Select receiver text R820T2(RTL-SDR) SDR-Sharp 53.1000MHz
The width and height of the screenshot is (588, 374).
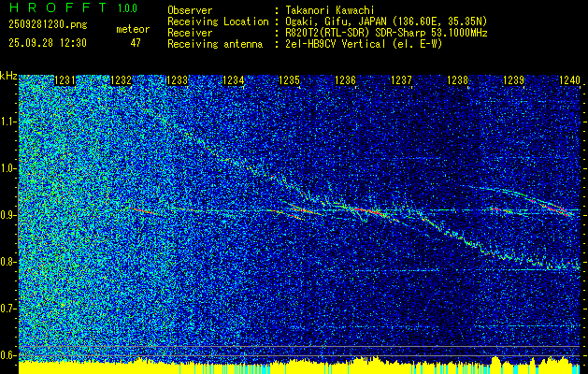click(x=386, y=33)
